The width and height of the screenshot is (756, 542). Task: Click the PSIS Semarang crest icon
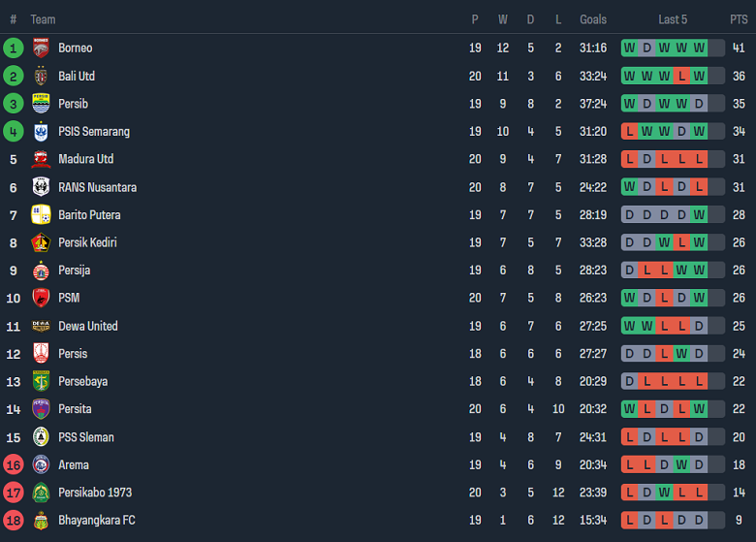coord(41,132)
